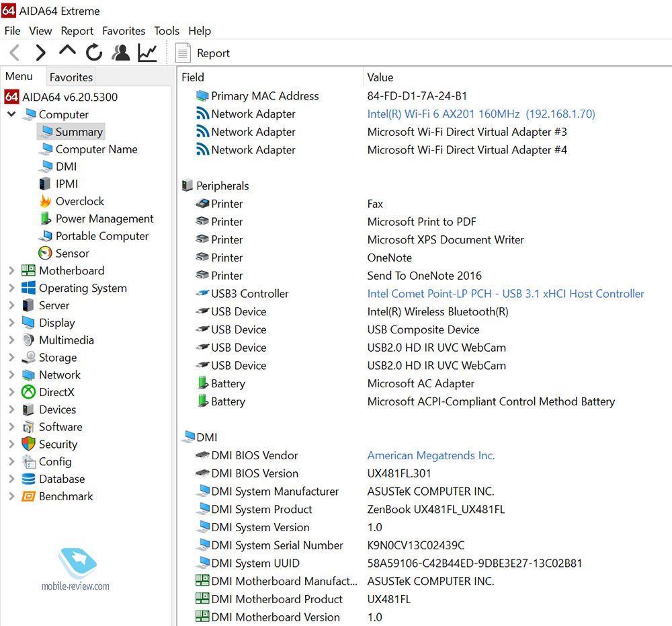Image resolution: width=672 pixels, height=626 pixels.
Task: Click the Storage drive icon
Action: pyautogui.click(x=28, y=357)
